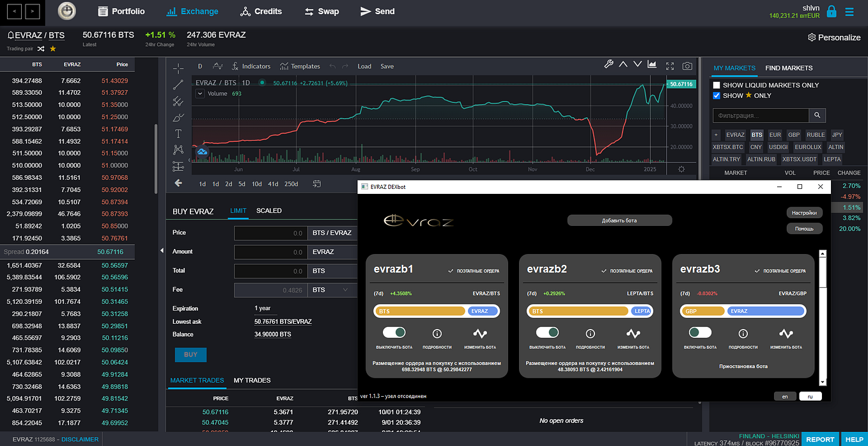
Task: Click the BUY button
Action: click(190, 354)
